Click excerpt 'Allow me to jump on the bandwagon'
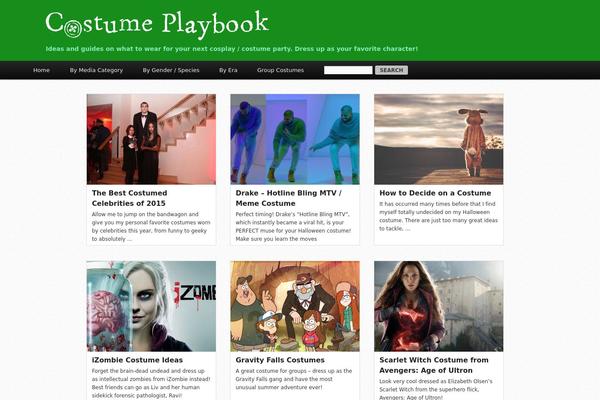This screenshot has width=600, height=400. (151, 227)
